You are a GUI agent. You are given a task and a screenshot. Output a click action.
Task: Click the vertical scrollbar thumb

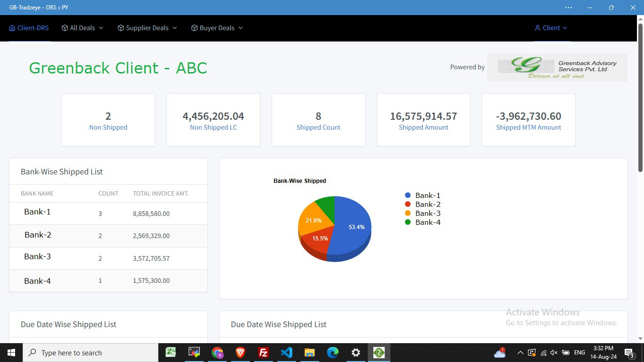[640, 97]
